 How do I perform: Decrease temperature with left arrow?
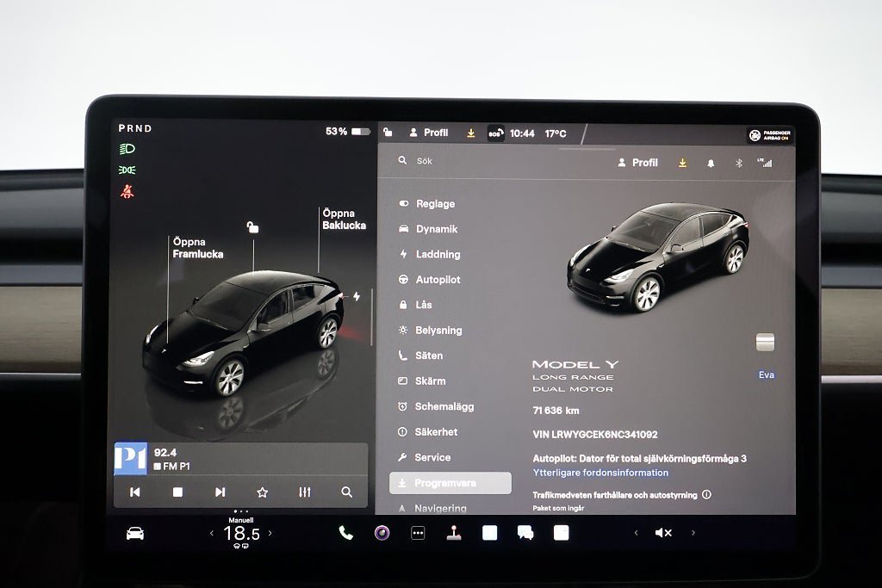coord(212,533)
